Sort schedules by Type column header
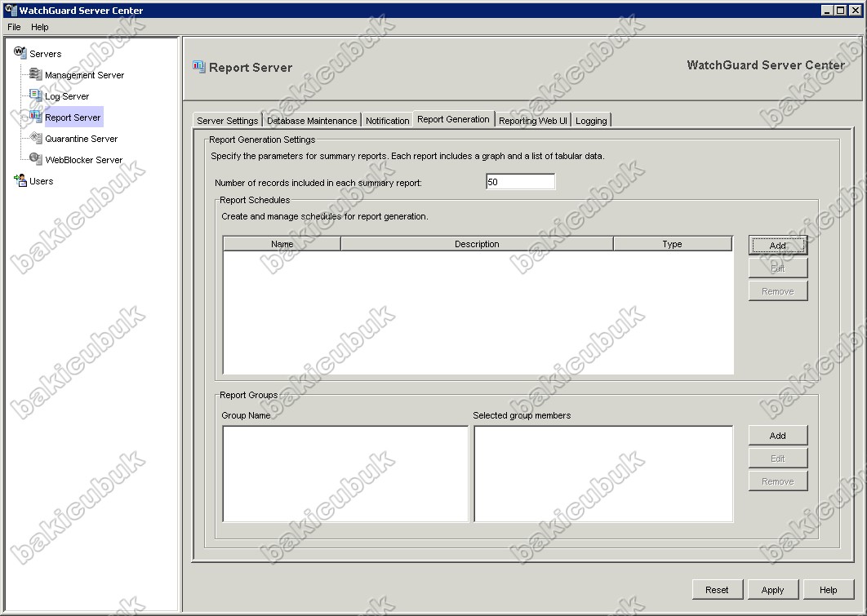Screen dimensions: 867x616 click(x=673, y=244)
